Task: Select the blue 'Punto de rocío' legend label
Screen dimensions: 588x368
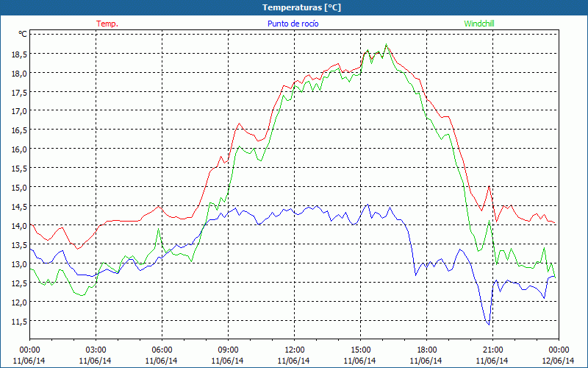Action: click(293, 24)
